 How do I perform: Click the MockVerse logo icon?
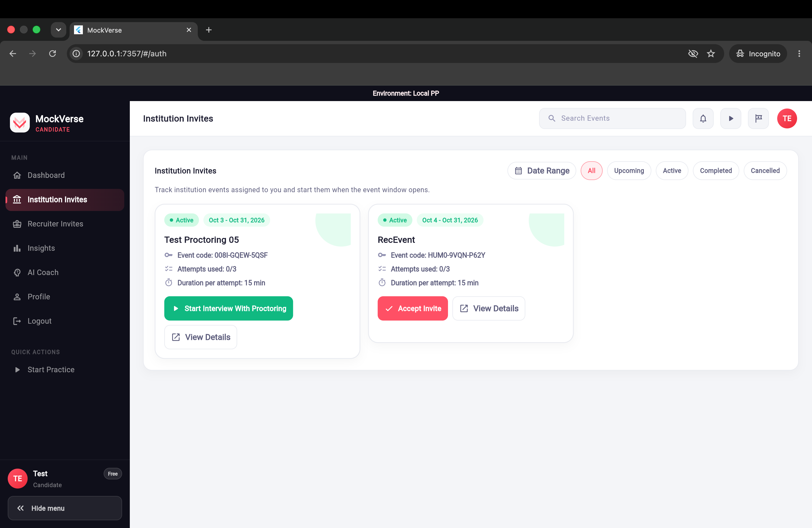click(20, 122)
